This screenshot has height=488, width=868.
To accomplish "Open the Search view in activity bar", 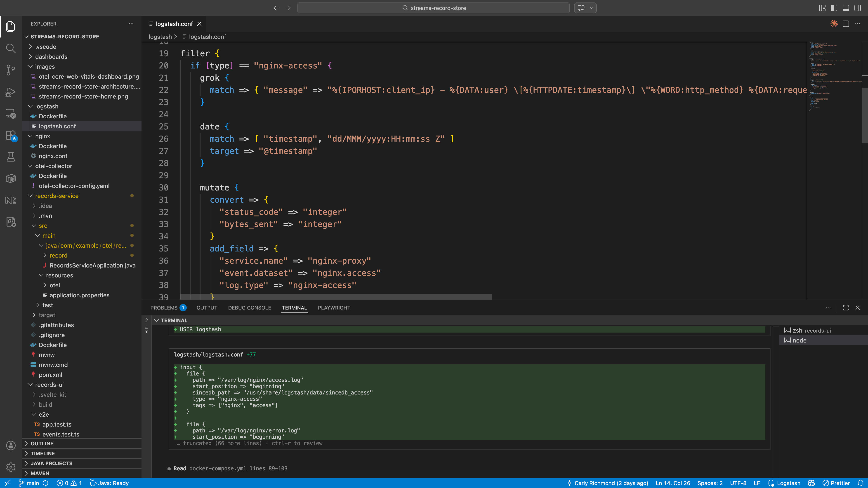I will click(x=11, y=48).
